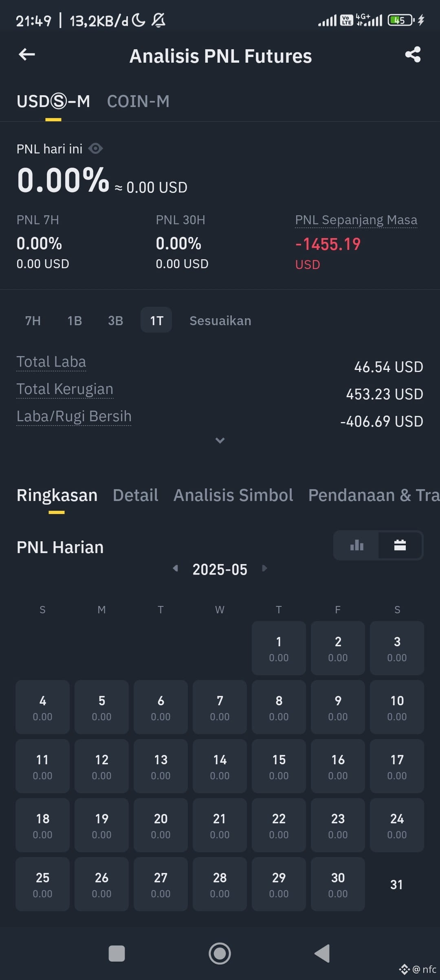
Task: Select the 7H time range
Action: (33, 321)
